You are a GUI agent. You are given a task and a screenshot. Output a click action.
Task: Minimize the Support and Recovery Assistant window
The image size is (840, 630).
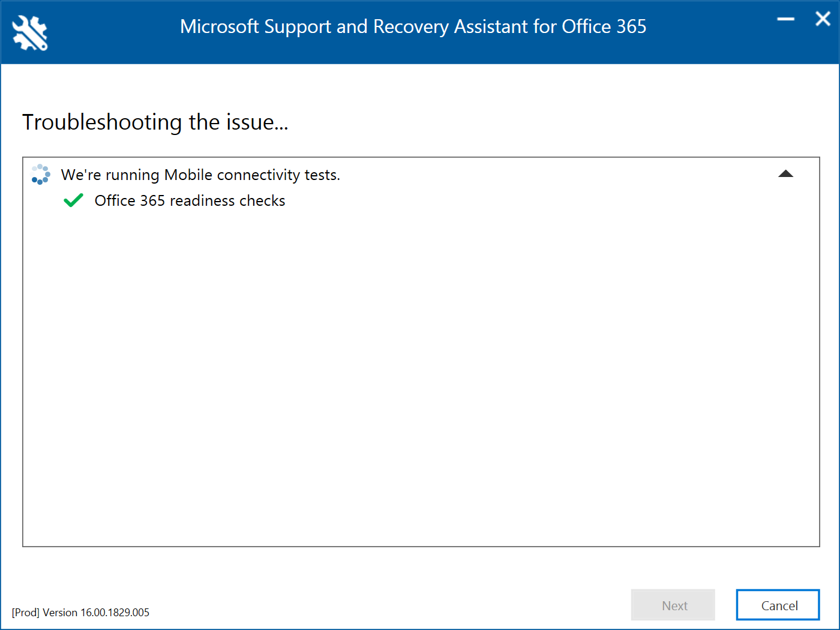(785, 20)
